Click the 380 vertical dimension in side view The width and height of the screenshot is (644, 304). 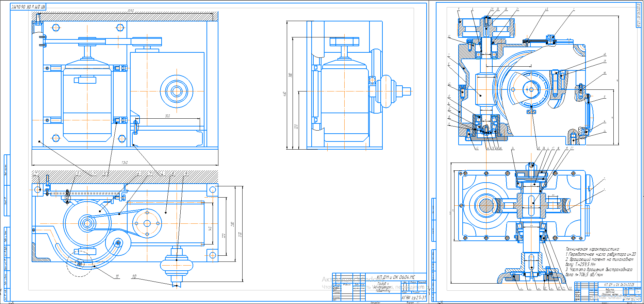point(291,75)
